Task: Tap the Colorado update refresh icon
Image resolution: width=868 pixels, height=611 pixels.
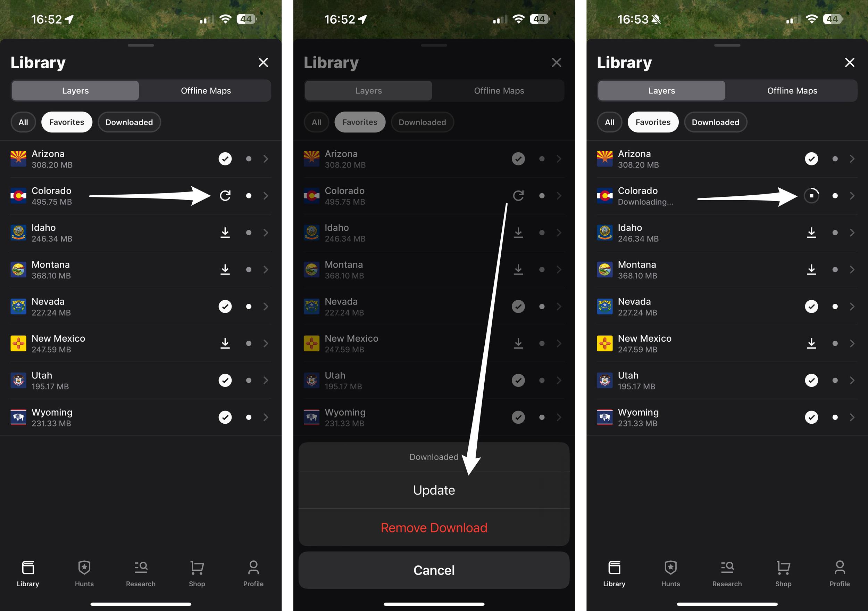Action: (x=225, y=195)
